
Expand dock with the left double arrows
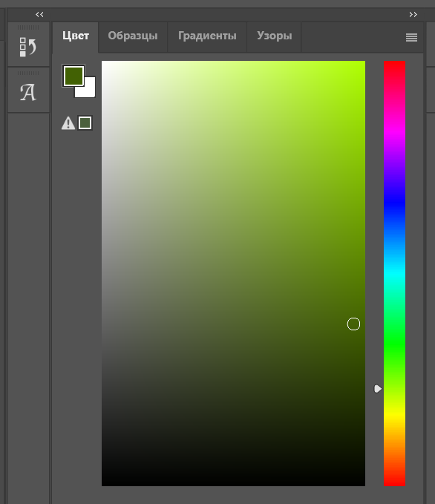click(39, 14)
